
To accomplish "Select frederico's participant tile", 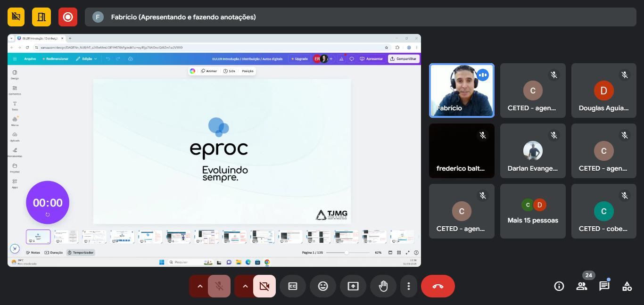I will [462, 151].
